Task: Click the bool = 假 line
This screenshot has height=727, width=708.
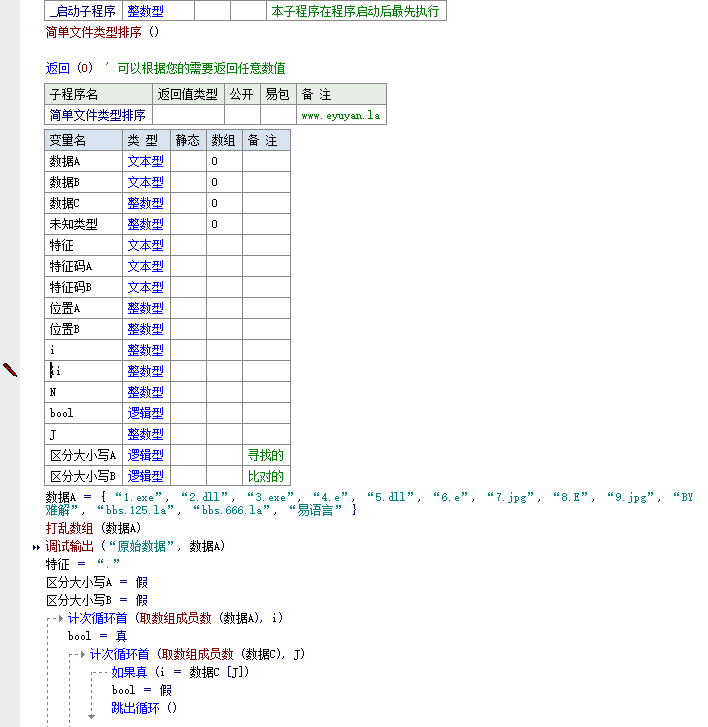Action: (x=141, y=690)
